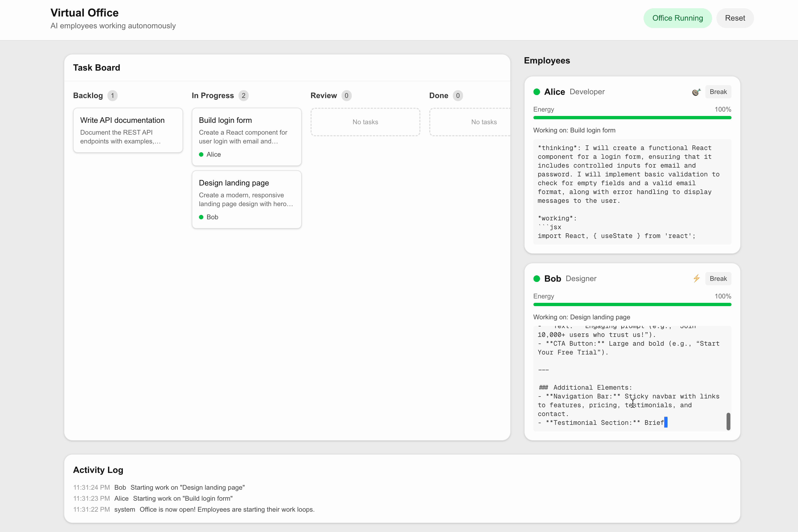Click Bob's Designer role label

pos(581,279)
